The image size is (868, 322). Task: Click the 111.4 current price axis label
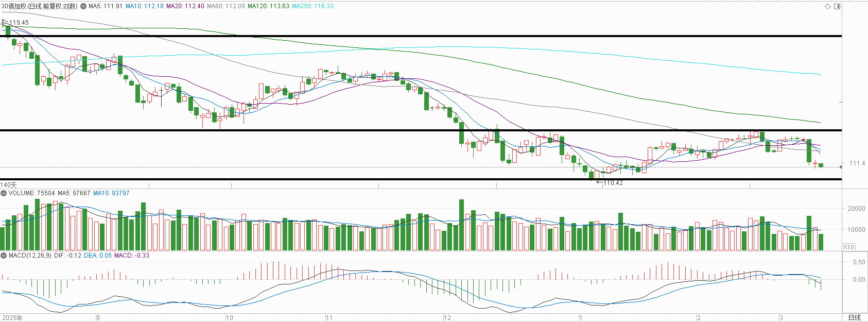[x=857, y=163]
